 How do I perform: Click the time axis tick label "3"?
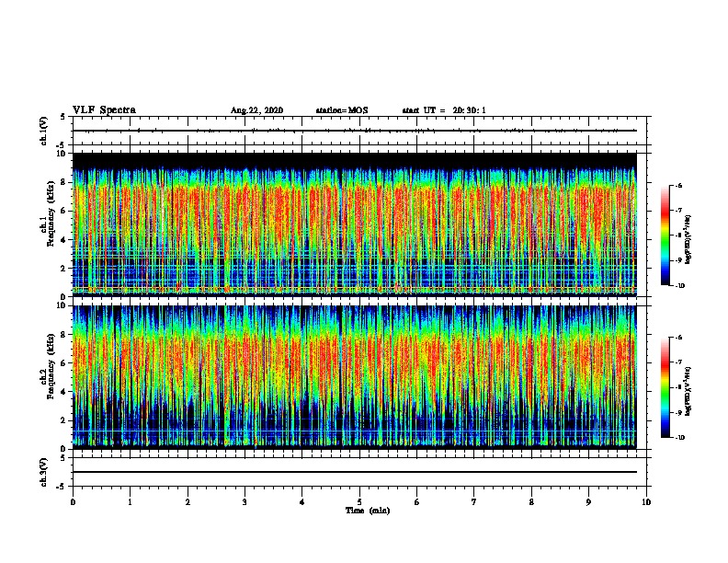pyautogui.click(x=245, y=502)
